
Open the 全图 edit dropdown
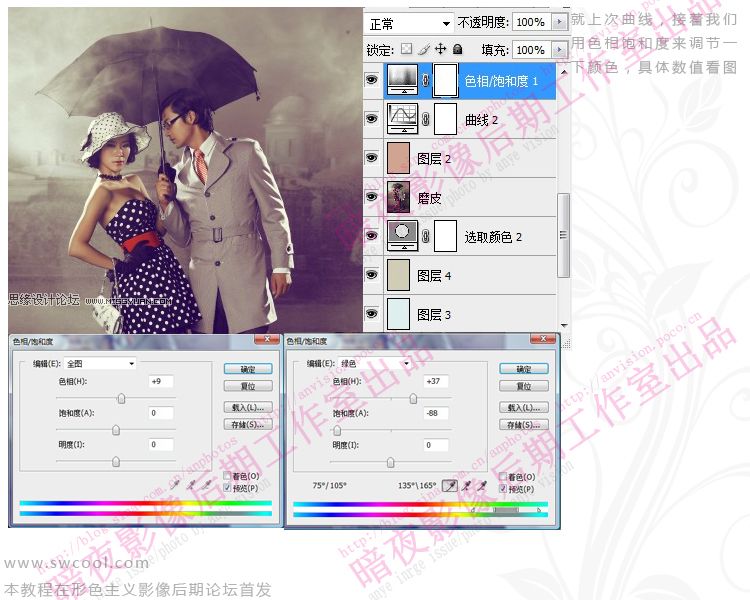(100, 364)
